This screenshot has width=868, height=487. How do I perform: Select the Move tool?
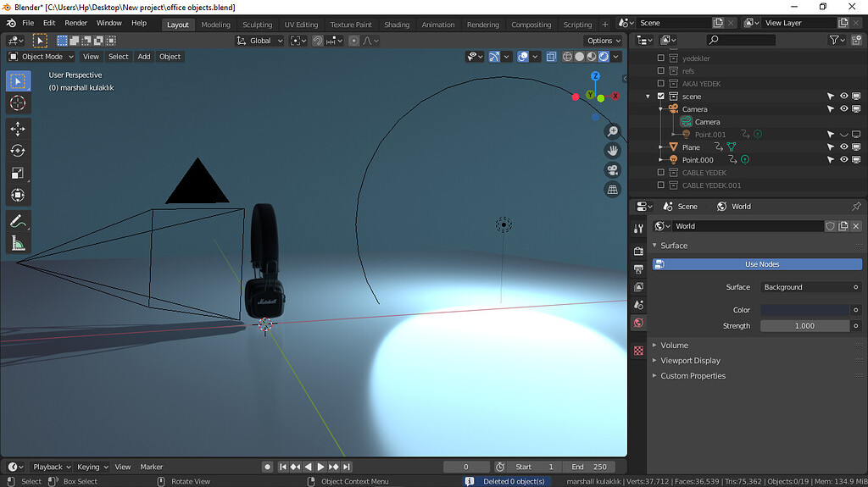pos(18,129)
